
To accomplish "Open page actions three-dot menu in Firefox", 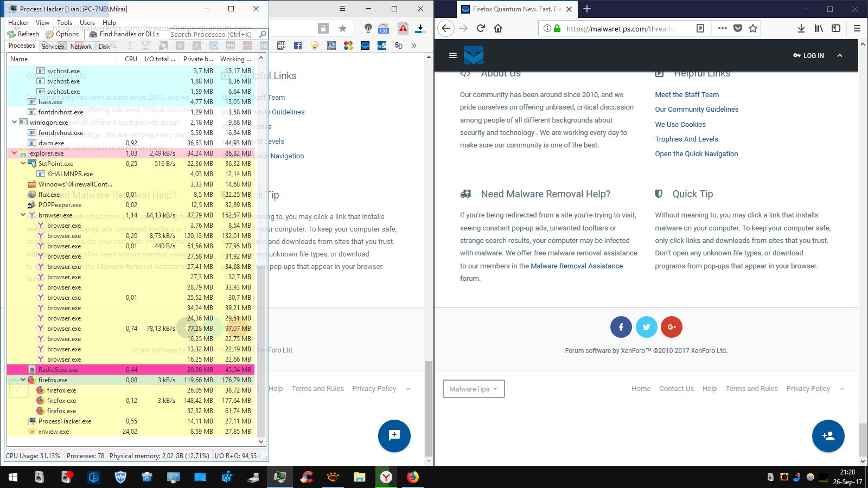I will click(x=722, y=28).
